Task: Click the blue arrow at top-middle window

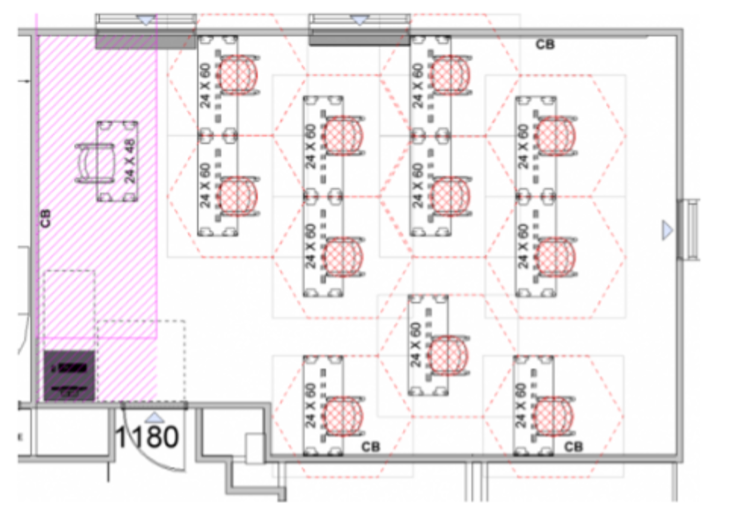Action: 361,20
